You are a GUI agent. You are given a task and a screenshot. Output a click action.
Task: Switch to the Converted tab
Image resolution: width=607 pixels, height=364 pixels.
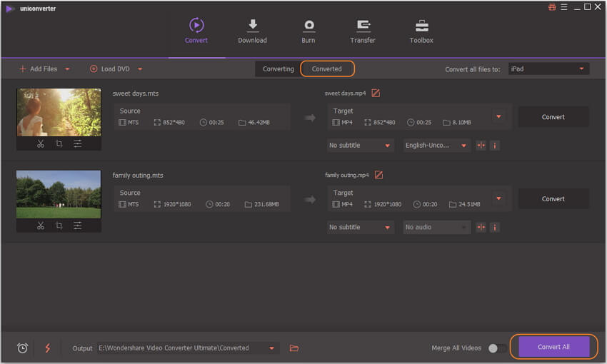[327, 69]
